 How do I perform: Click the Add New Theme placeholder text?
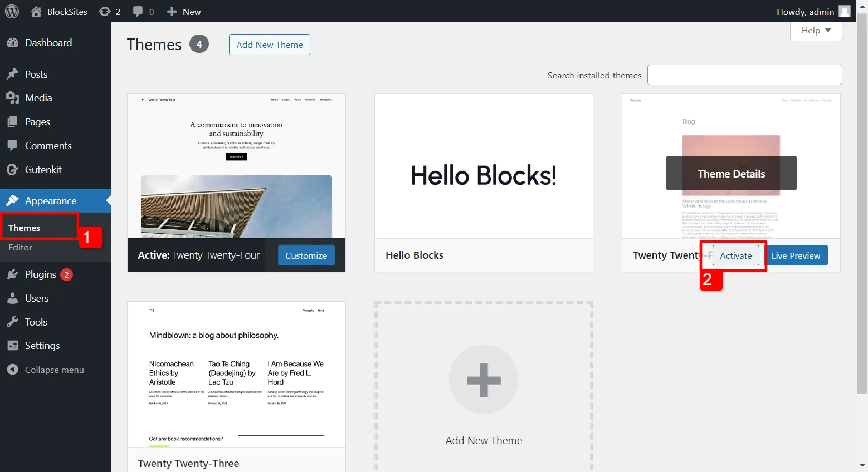point(484,440)
